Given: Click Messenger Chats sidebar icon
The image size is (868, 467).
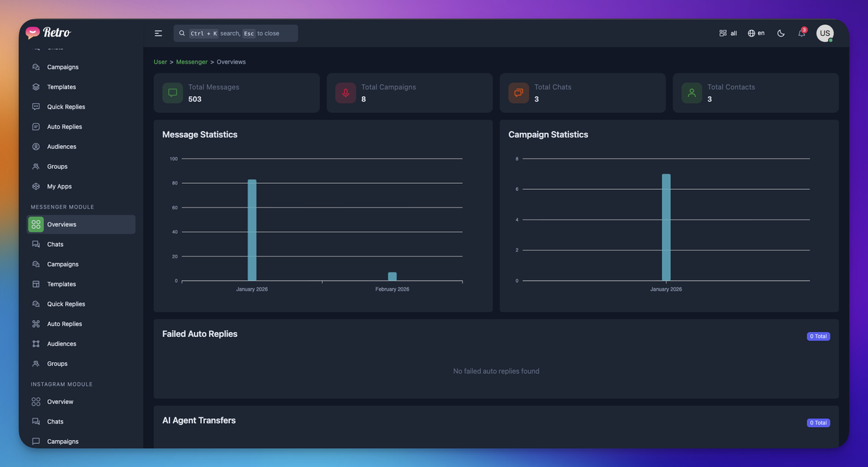Looking at the screenshot, I should 36,244.
